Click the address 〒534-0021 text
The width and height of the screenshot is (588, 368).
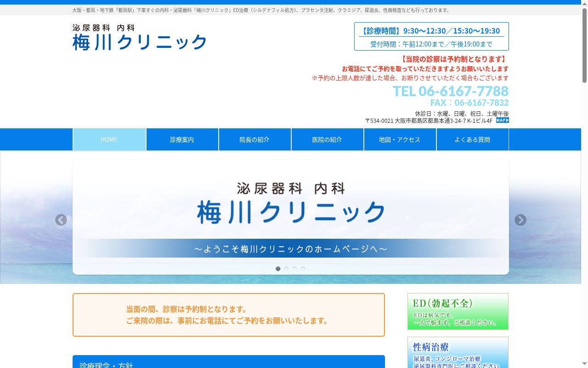click(429, 121)
